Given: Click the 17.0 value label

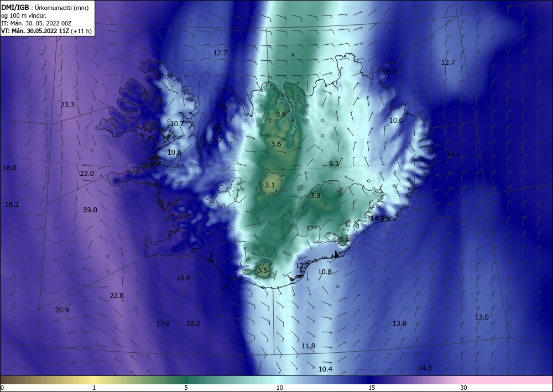Looking at the screenshot, I should pos(163,323).
